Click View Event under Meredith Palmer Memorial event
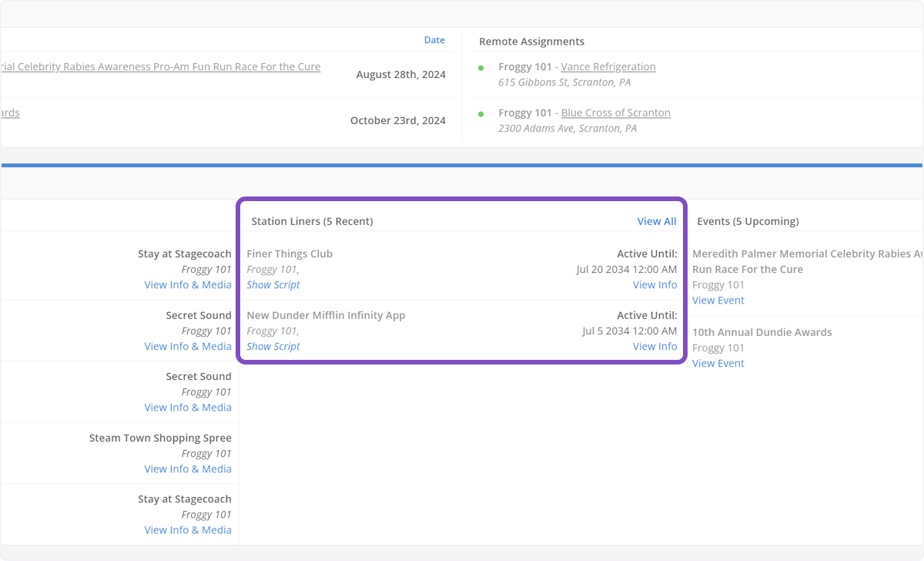 718,301
